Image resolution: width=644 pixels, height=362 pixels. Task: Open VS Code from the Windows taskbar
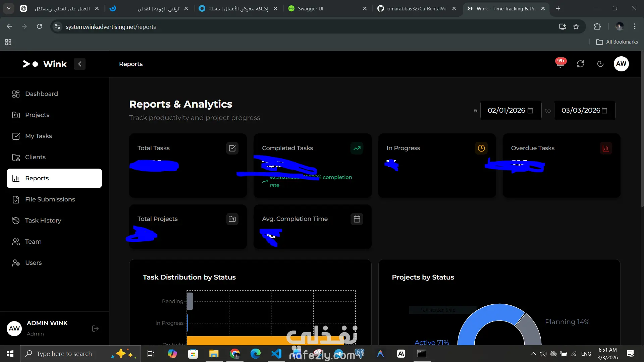click(276, 354)
